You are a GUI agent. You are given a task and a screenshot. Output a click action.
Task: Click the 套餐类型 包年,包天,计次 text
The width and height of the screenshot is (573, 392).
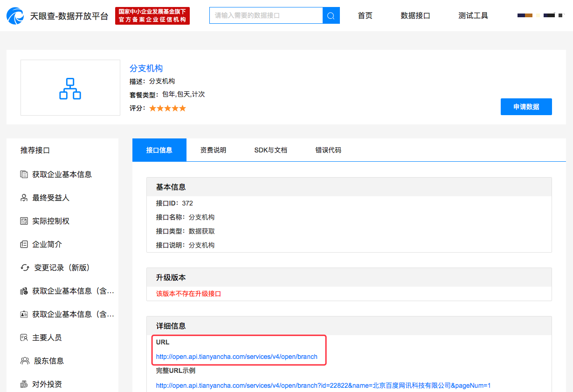pos(167,94)
